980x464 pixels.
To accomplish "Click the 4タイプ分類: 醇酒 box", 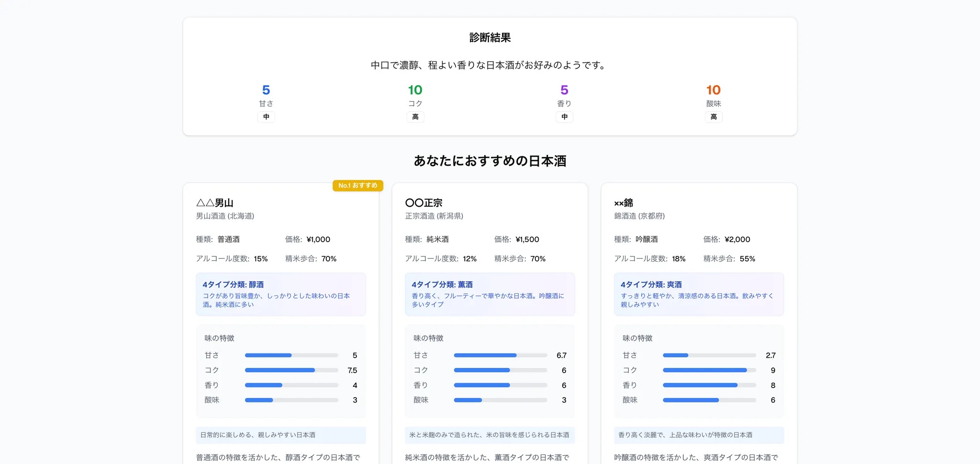I will [281, 294].
